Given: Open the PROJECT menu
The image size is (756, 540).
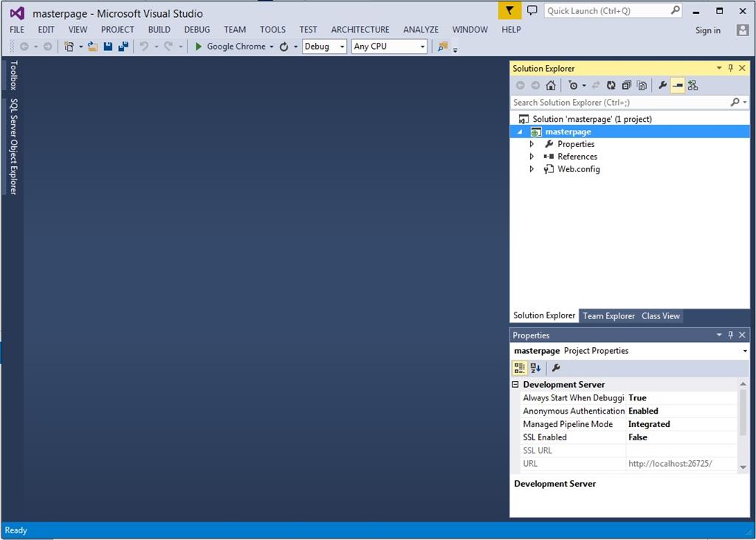Looking at the screenshot, I should (x=117, y=30).
